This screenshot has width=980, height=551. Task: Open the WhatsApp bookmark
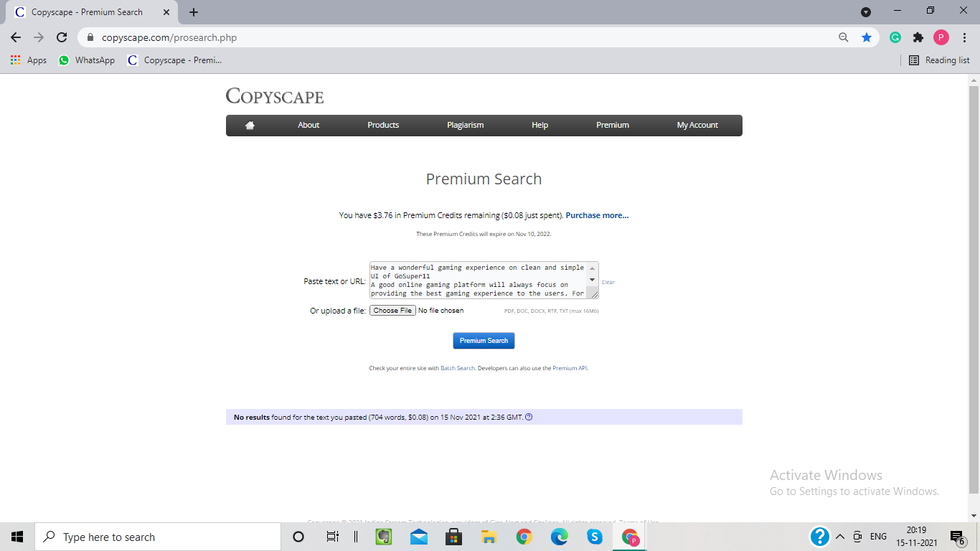click(87, 60)
